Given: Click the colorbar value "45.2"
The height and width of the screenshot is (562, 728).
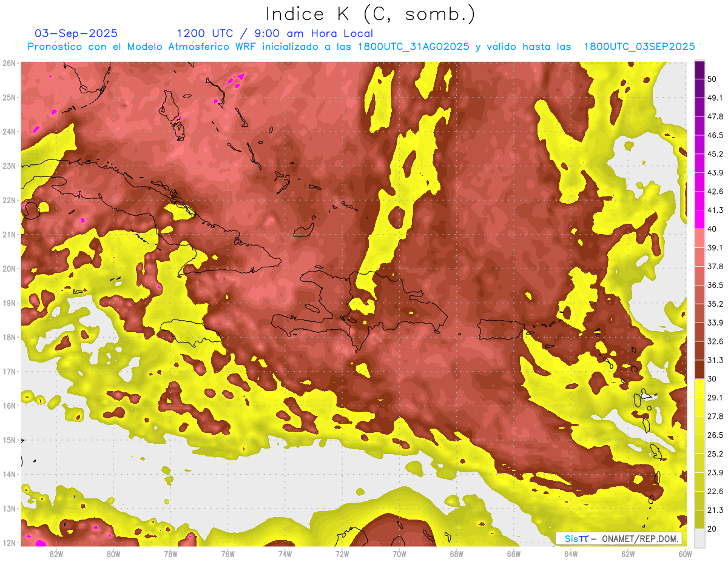Looking at the screenshot, I should pyautogui.click(x=715, y=154).
